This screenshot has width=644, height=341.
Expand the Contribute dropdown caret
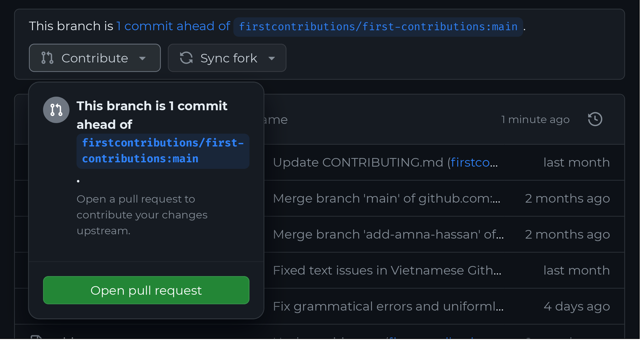click(x=142, y=58)
